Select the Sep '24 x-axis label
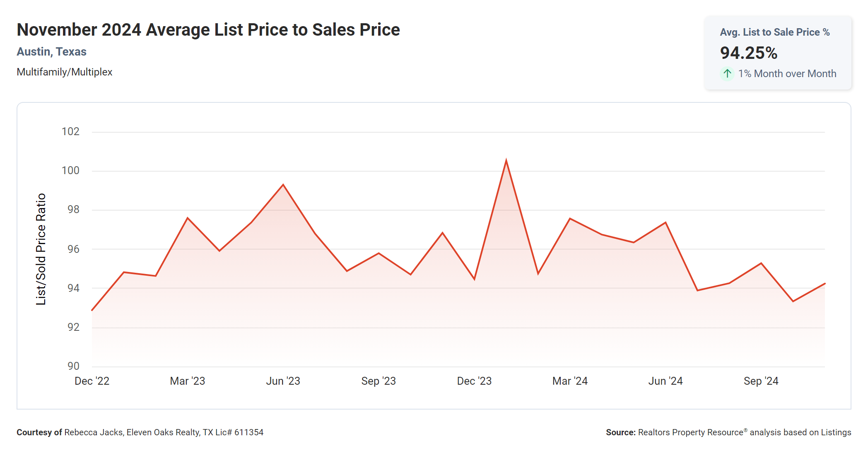 (761, 381)
